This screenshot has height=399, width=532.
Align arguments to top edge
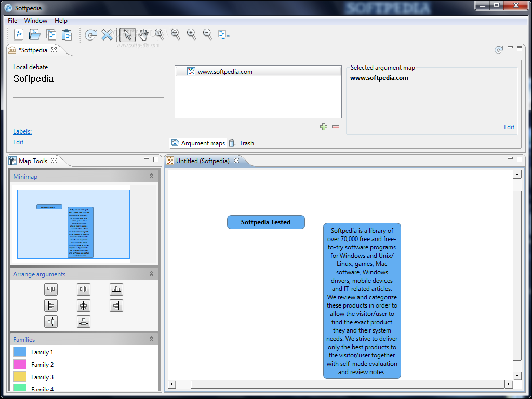pos(51,289)
